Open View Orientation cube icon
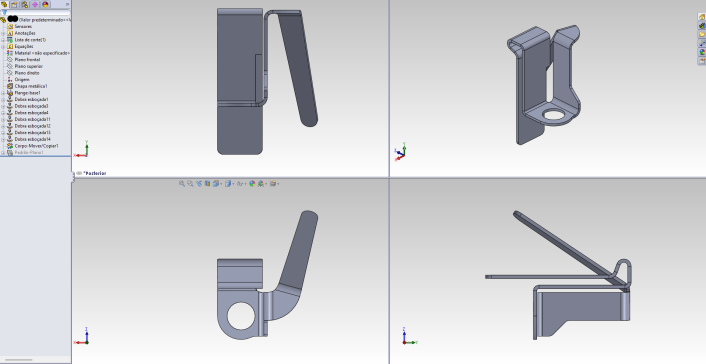This screenshot has width=706, height=364. coord(216,184)
